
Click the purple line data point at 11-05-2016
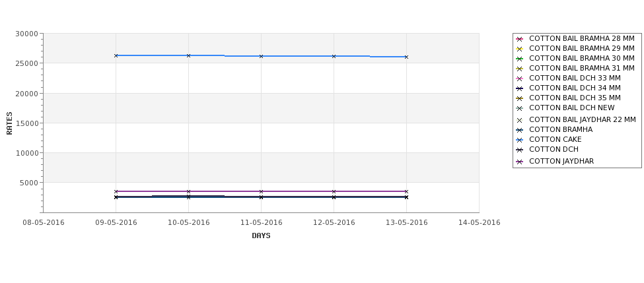pyautogui.click(x=261, y=191)
